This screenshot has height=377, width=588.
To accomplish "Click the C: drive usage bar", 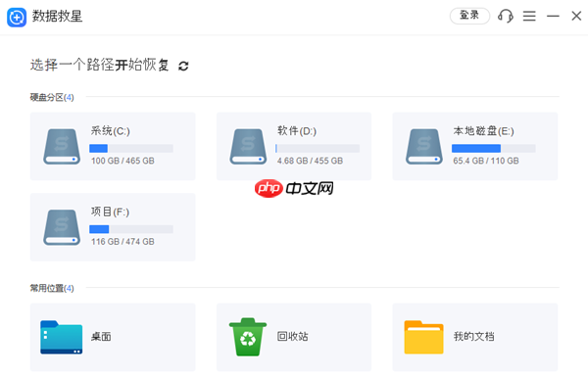I will coord(131,149).
